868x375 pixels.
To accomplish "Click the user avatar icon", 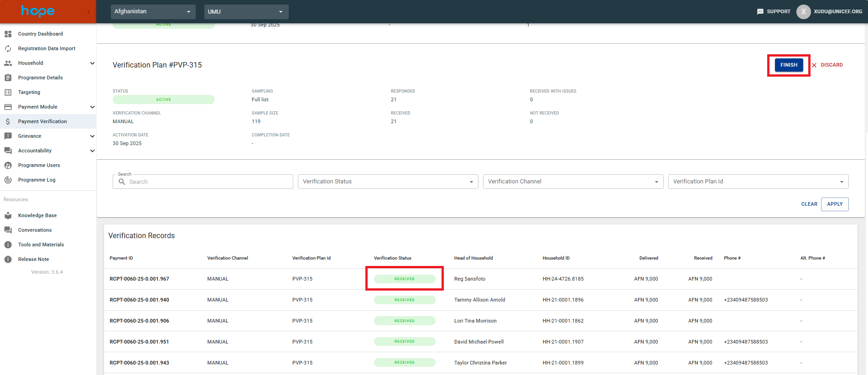I will (803, 11).
